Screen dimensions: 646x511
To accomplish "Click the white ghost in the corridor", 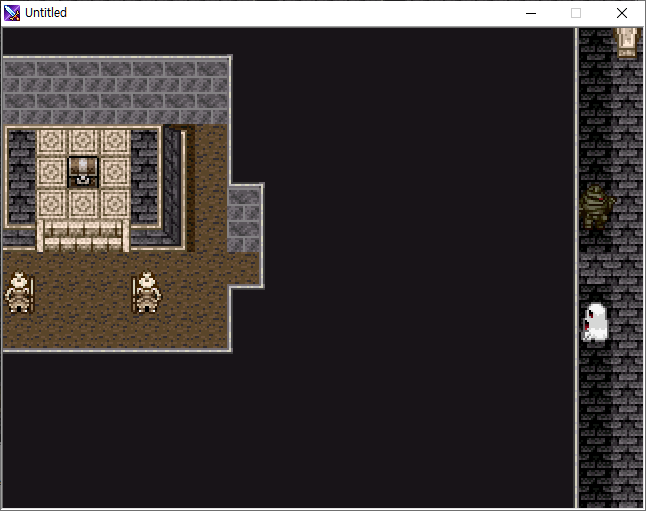I will [595, 322].
